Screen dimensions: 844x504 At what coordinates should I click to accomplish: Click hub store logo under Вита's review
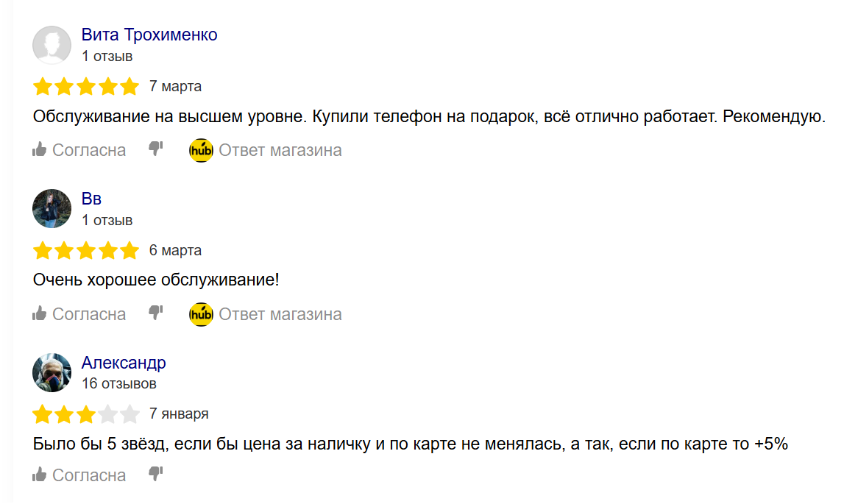[201, 150]
